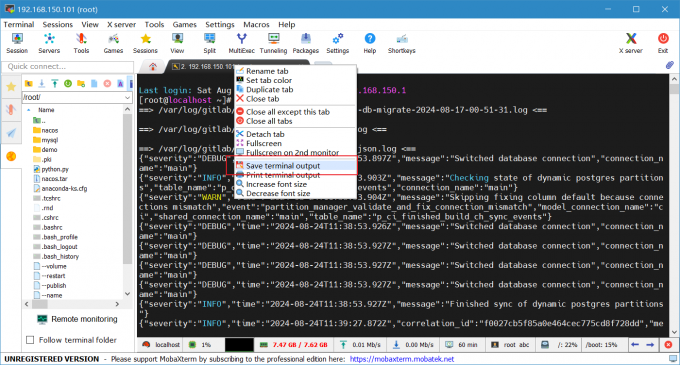680x365 pixels.
Task: Click the red delete icon in SFTP toolbar
Action: click(107, 83)
